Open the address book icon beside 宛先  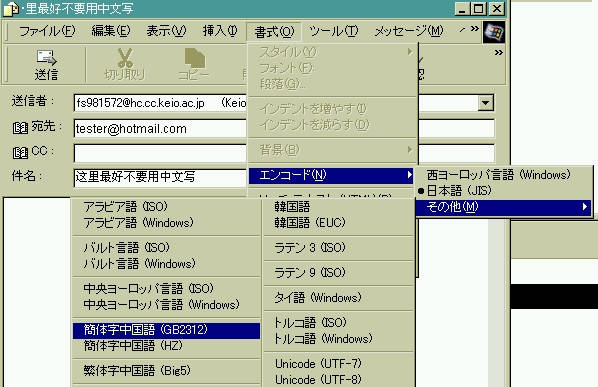click(20, 128)
